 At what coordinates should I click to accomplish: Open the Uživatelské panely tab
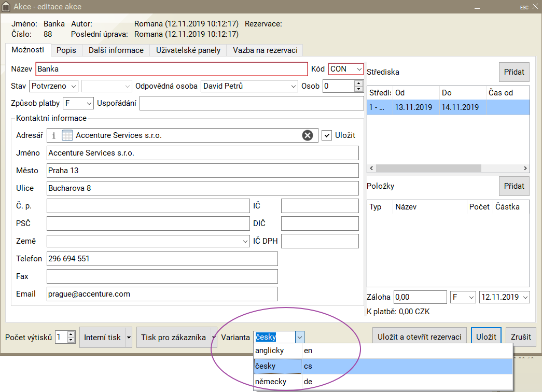(188, 50)
